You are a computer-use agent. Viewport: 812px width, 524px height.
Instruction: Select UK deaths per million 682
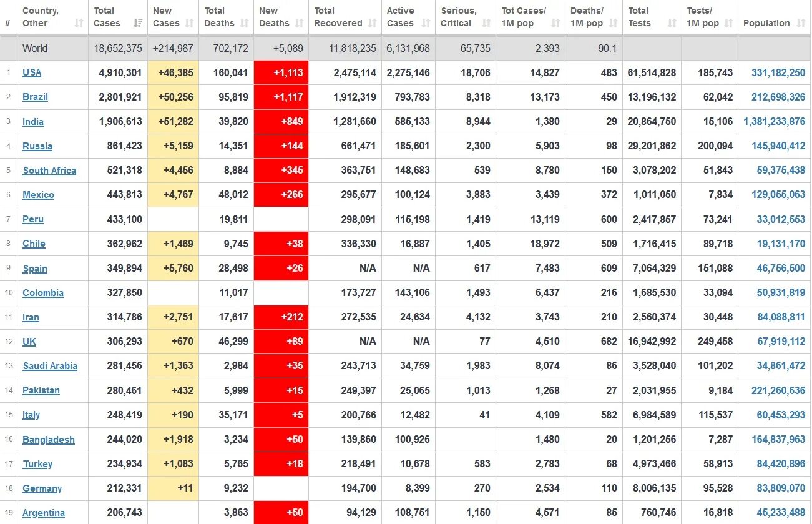[x=609, y=342]
